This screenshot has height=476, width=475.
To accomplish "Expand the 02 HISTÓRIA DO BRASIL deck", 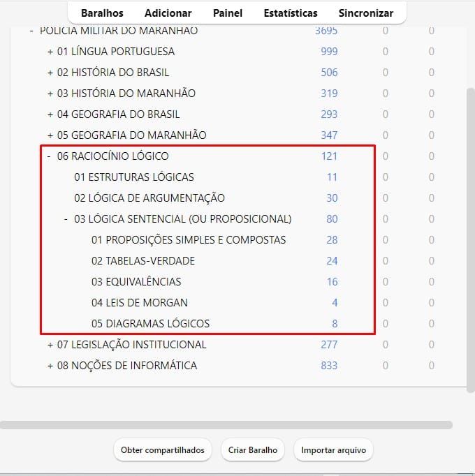I will [x=50, y=73].
